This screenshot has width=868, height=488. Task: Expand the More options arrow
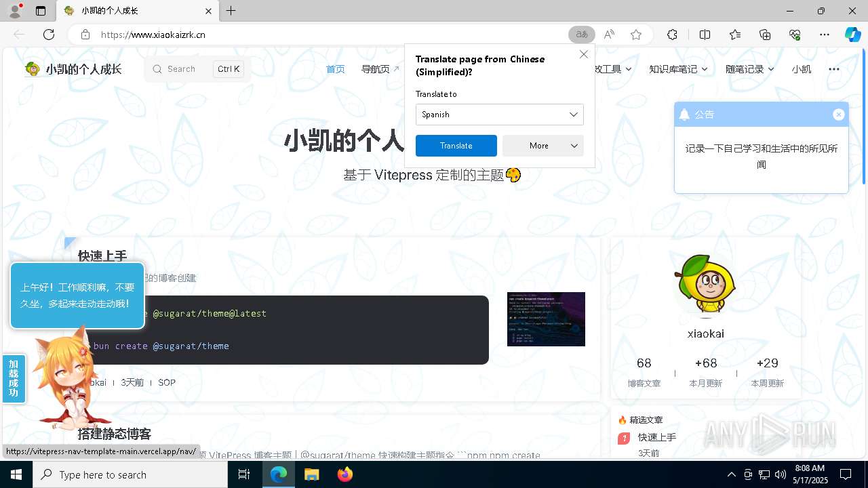tap(574, 146)
